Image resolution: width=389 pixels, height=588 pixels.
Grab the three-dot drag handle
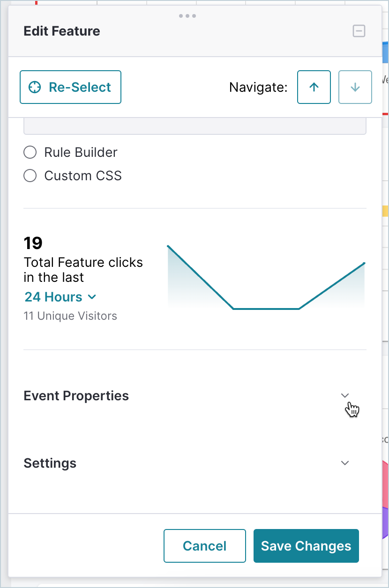(187, 16)
